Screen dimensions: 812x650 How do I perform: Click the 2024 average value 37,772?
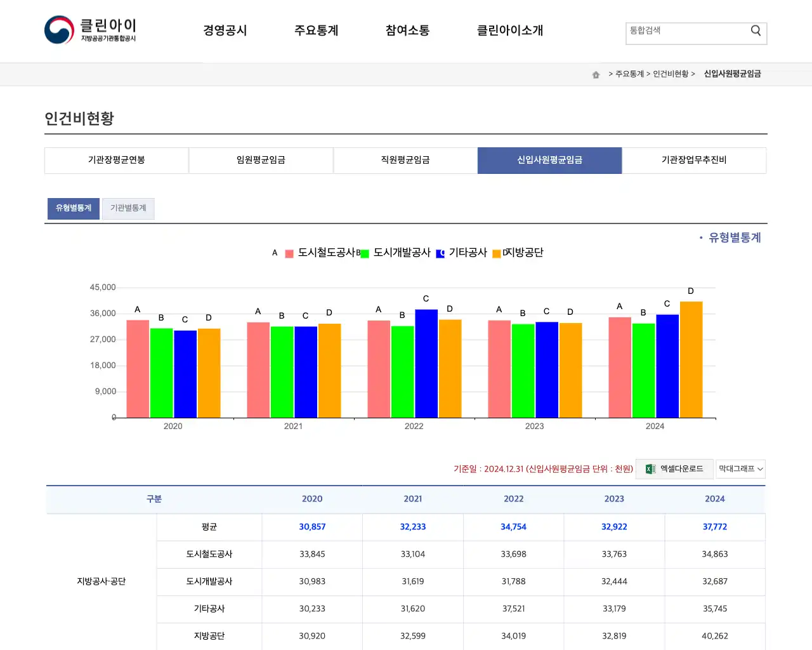click(x=715, y=527)
